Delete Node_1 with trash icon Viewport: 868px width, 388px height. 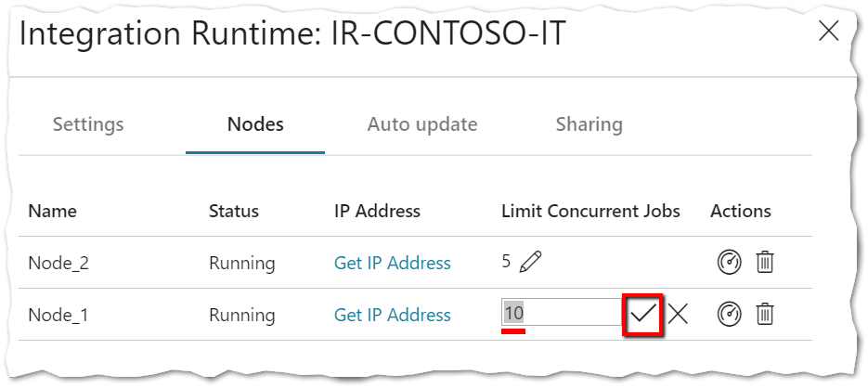coord(764,315)
